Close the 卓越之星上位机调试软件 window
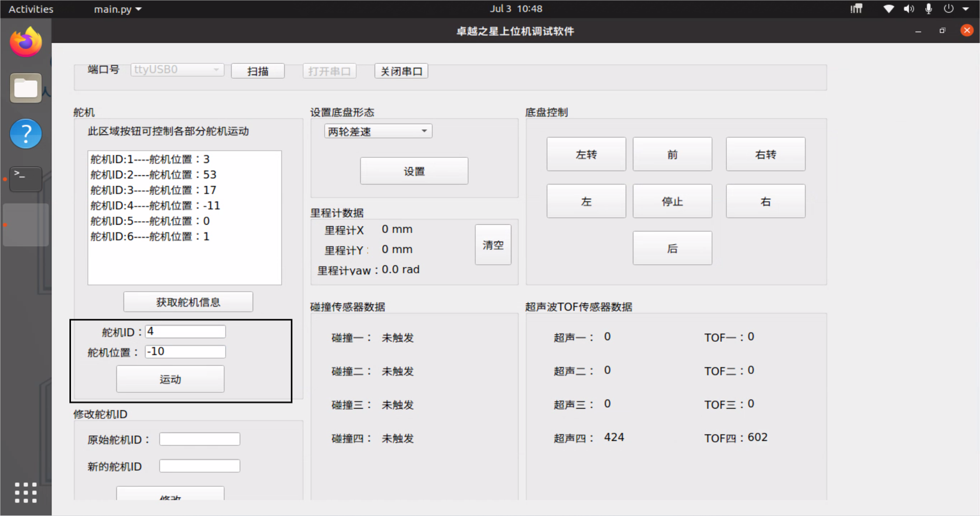This screenshot has width=980, height=516. [967, 31]
